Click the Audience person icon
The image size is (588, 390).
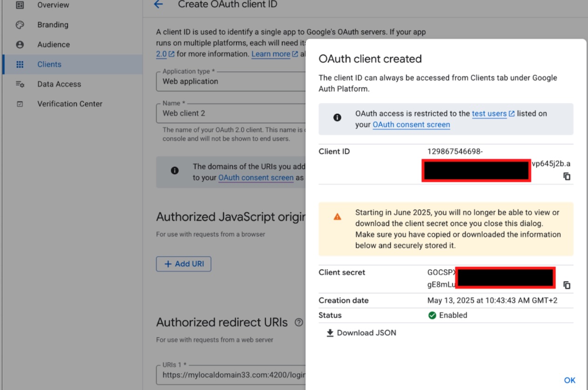(20, 45)
